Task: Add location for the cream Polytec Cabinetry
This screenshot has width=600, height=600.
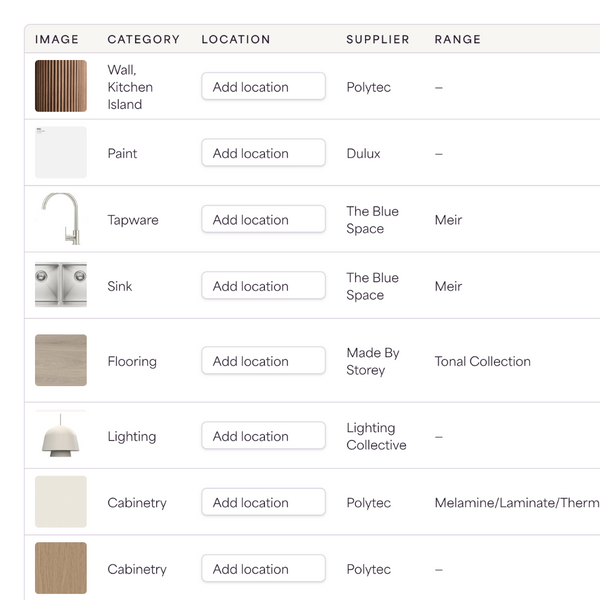Action: pyautogui.click(x=263, y=502)
